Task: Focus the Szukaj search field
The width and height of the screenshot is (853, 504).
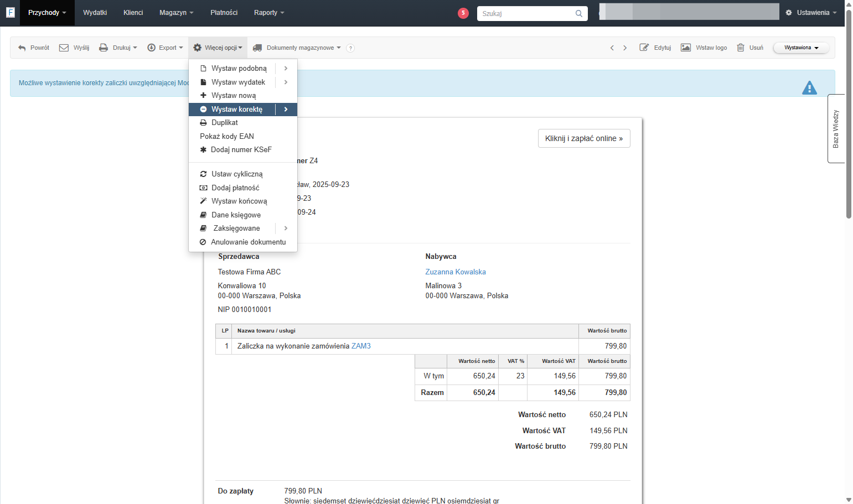Action: point(526,13)
